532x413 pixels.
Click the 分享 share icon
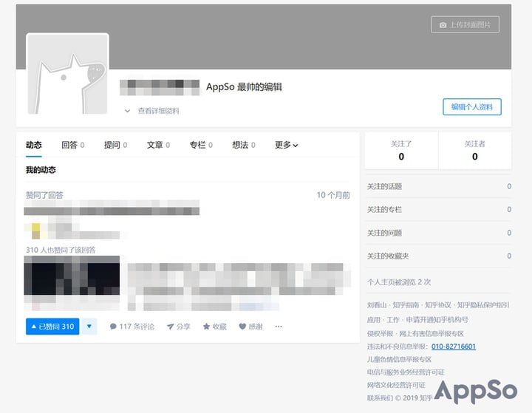[179, 327]
